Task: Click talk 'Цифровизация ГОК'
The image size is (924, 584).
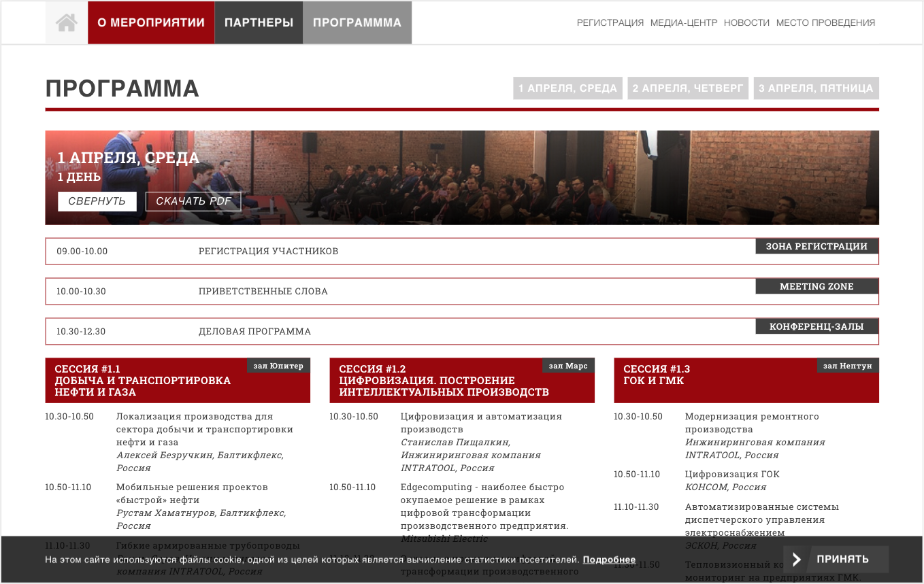Action: point(732,474)
